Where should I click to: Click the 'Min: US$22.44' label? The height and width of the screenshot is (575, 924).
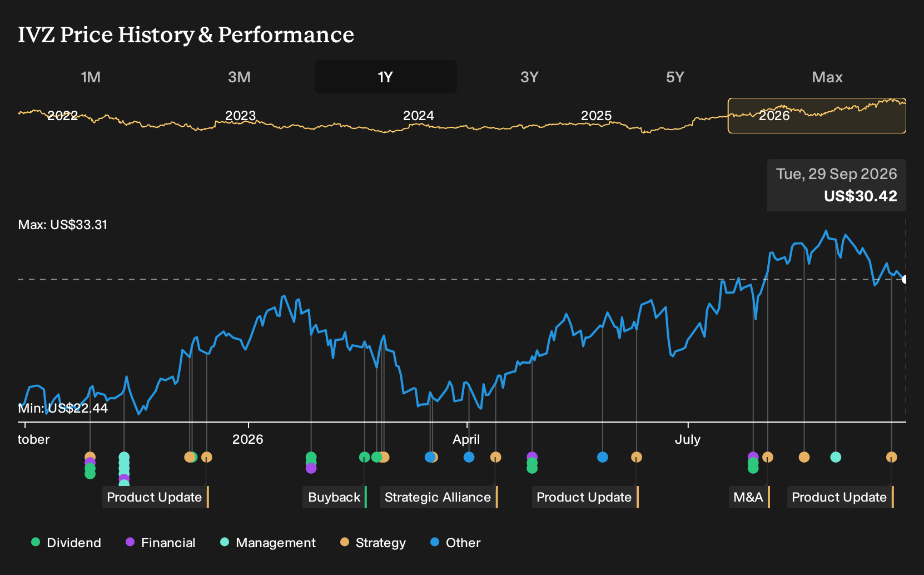click(63, 408)
